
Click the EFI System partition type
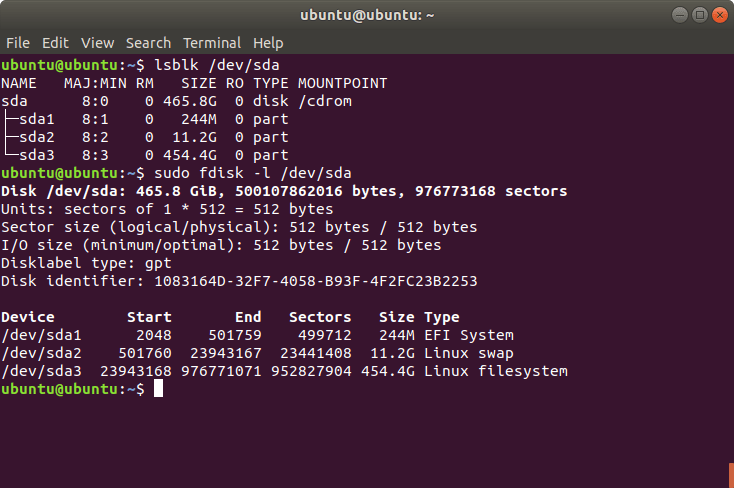469,335
